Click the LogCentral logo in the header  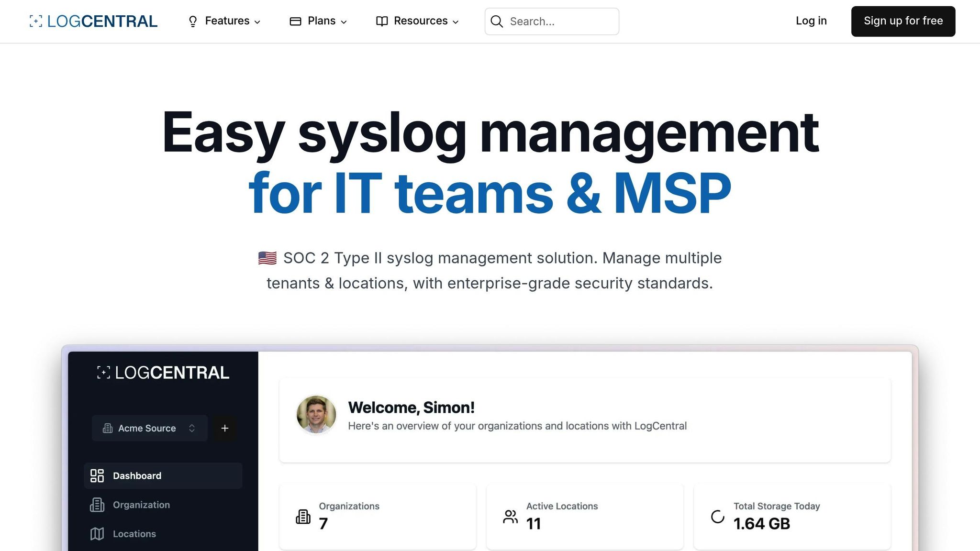pos(93,22)
